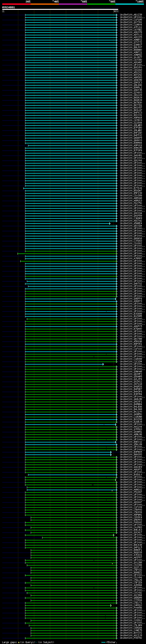Open hit UniRef100_C1MRV4

tap(131, 25)
